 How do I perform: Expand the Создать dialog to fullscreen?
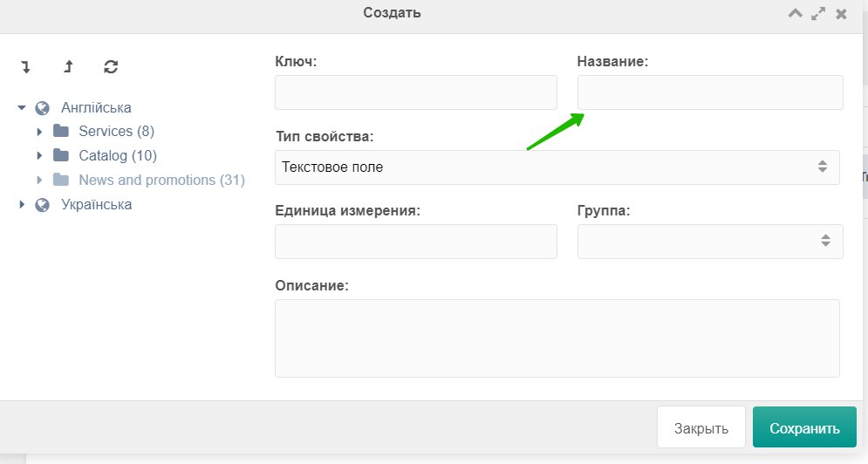818,14
